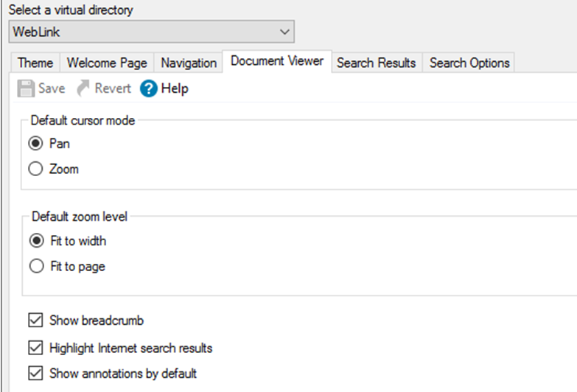Disable Show annotations by default
The width and height of the screenshot is (577, 392).
(35, 374)
